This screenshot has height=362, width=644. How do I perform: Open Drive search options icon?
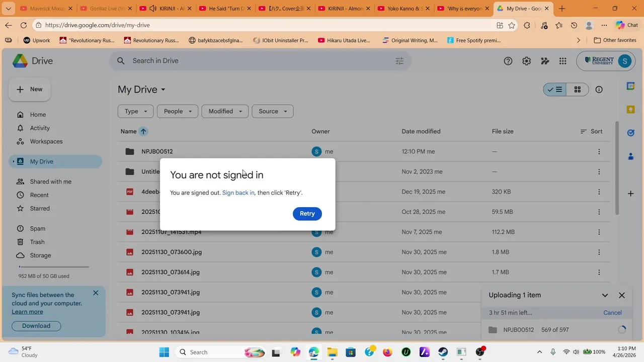click(x=399, y=61)
